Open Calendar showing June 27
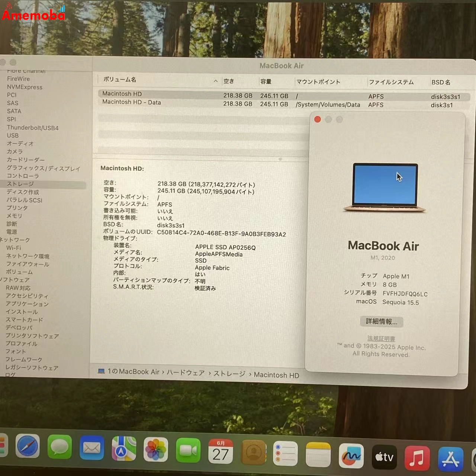 click(221, 452)
